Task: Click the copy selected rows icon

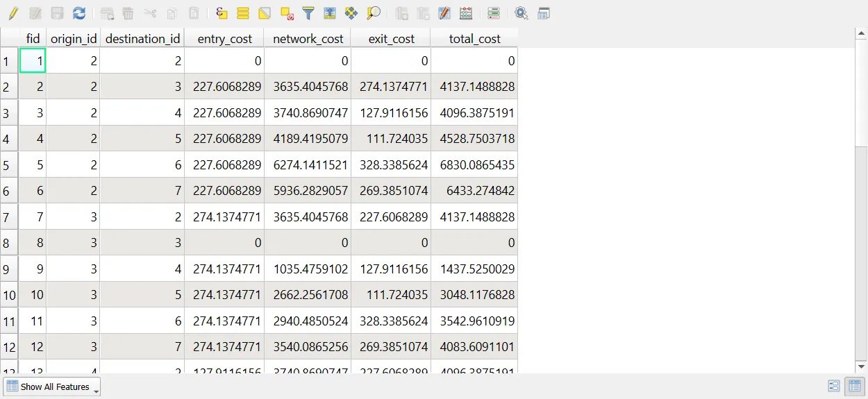Action: 172,13
